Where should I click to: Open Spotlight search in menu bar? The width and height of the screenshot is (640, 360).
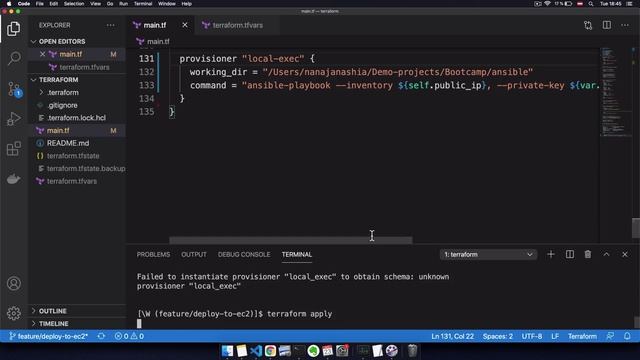pyautogui.click(x=591, y=4)
